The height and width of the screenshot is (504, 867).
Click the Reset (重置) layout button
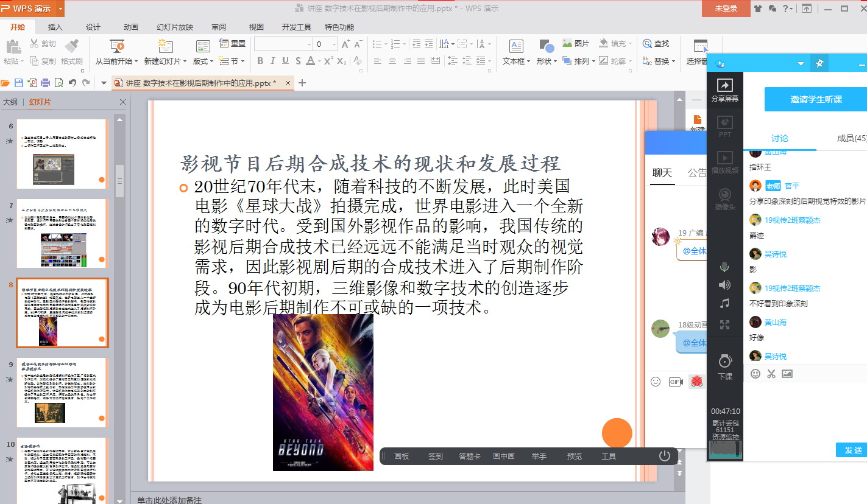click(x=232, y=44)
